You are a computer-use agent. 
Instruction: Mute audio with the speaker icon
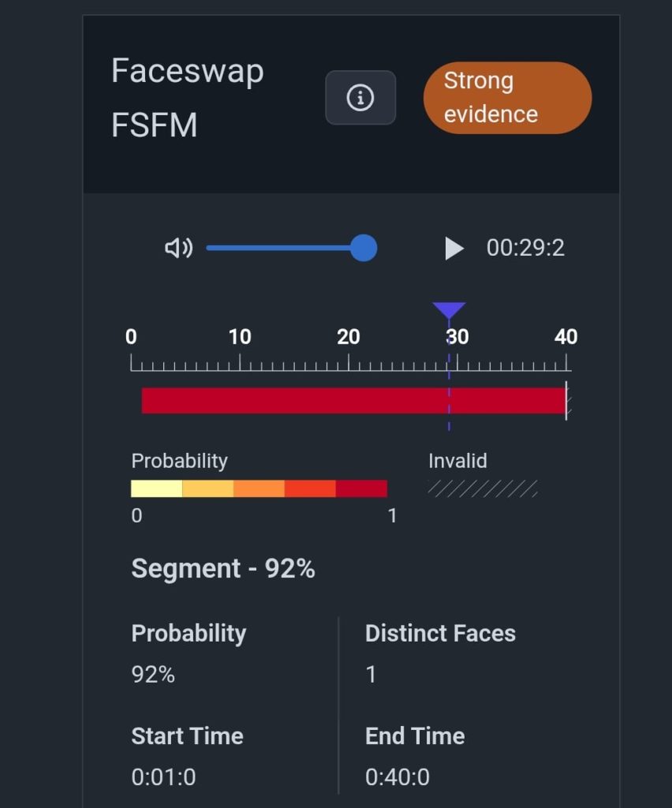[x=178, y=249]
